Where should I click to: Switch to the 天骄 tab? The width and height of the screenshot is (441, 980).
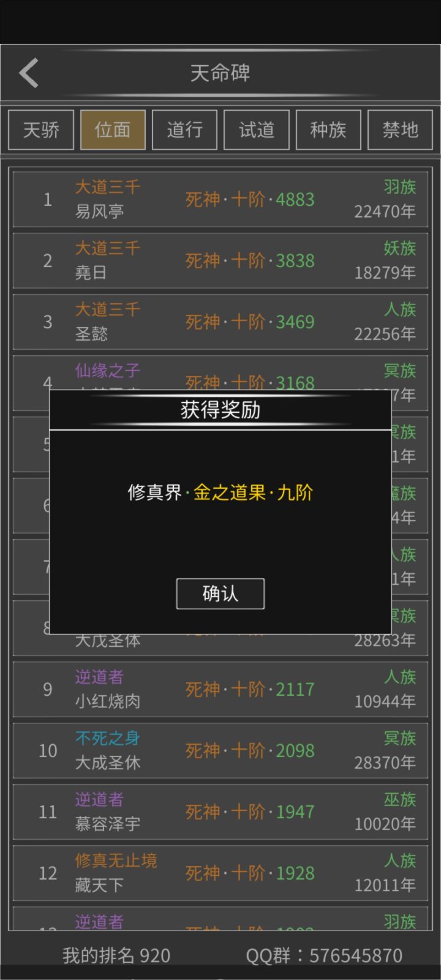[x=41, y=130]
